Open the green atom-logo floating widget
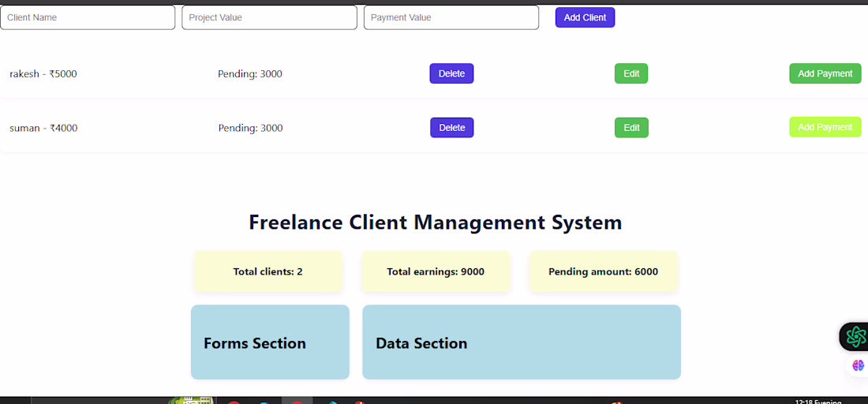Viewport: 868px width, 404px height. pos(855,336)
